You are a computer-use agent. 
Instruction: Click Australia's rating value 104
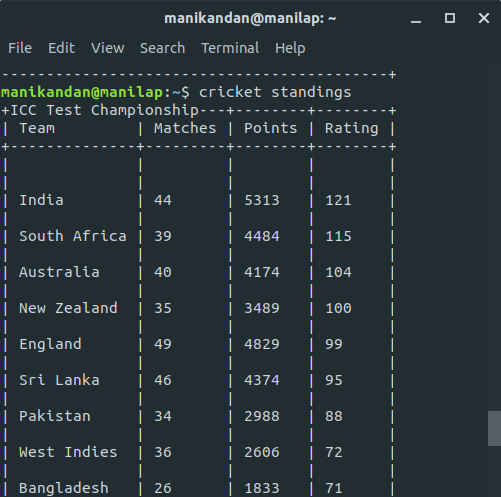[338, 272]
